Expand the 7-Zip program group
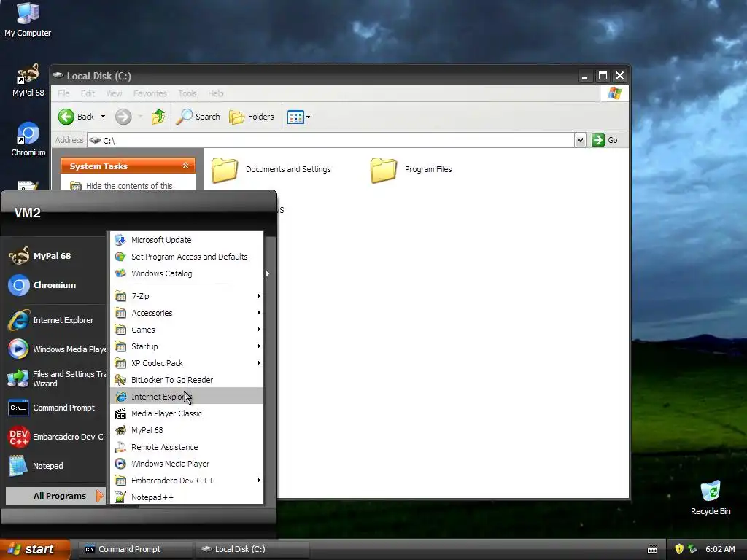Screen dimensions: 747x560 [x=187, y=296]
